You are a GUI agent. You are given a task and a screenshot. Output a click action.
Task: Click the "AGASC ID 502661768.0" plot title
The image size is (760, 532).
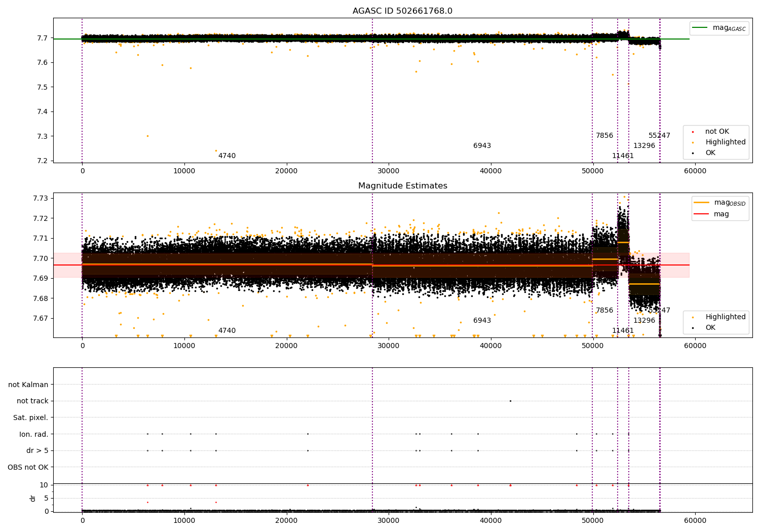402,11
